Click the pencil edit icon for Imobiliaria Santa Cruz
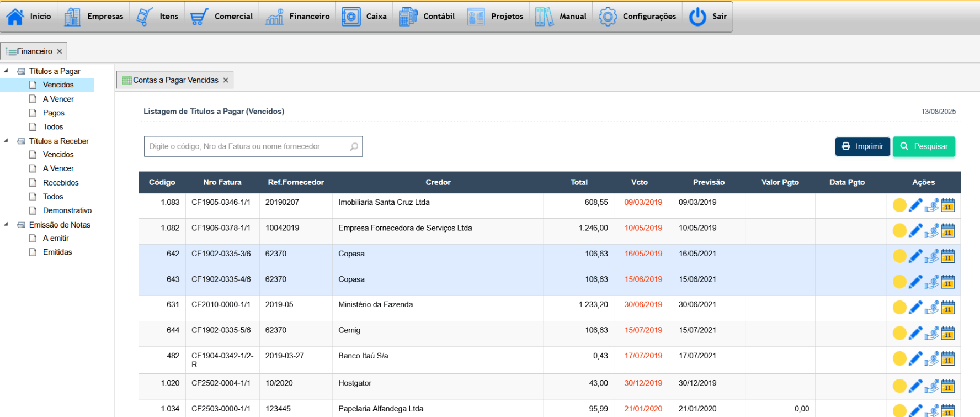Screen dimensions: 980x417 click(x=915, y=205)
